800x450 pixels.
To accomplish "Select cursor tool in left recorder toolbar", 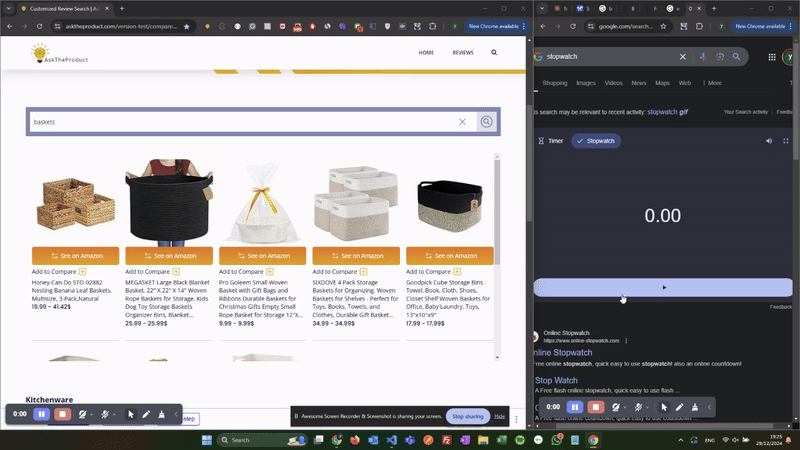I will click(131, 414).
